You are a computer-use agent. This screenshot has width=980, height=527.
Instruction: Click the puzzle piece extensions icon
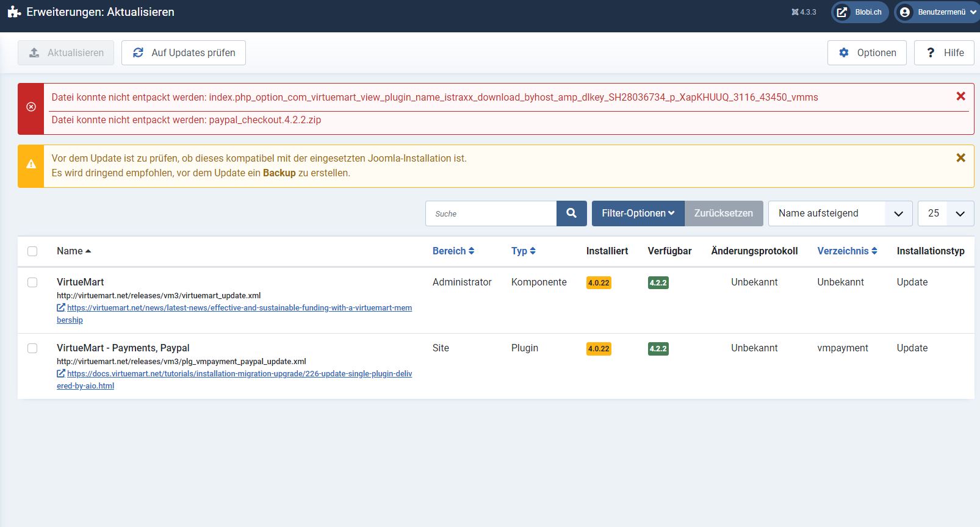pyautogui.click(x=14, y=12)
